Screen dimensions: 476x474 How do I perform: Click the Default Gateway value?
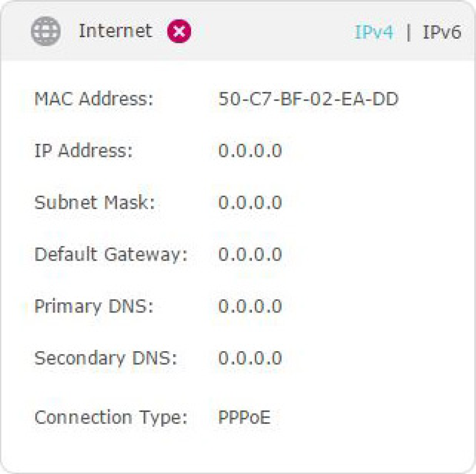pos(250,254)
